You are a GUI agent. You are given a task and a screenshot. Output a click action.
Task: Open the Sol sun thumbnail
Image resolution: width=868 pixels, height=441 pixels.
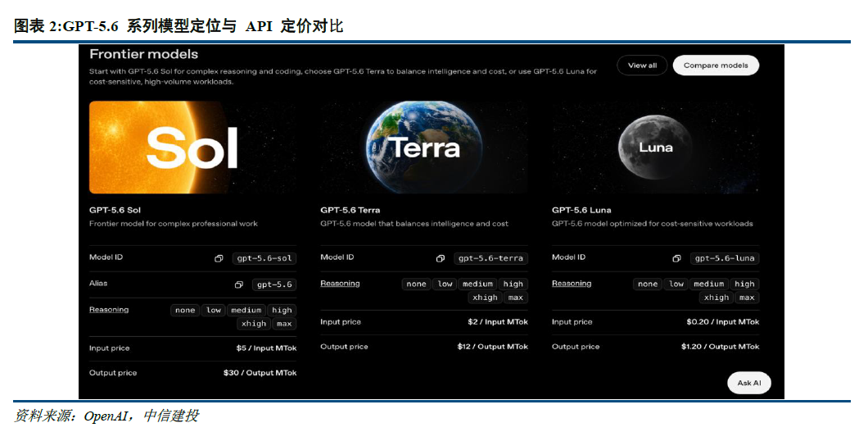192,148
